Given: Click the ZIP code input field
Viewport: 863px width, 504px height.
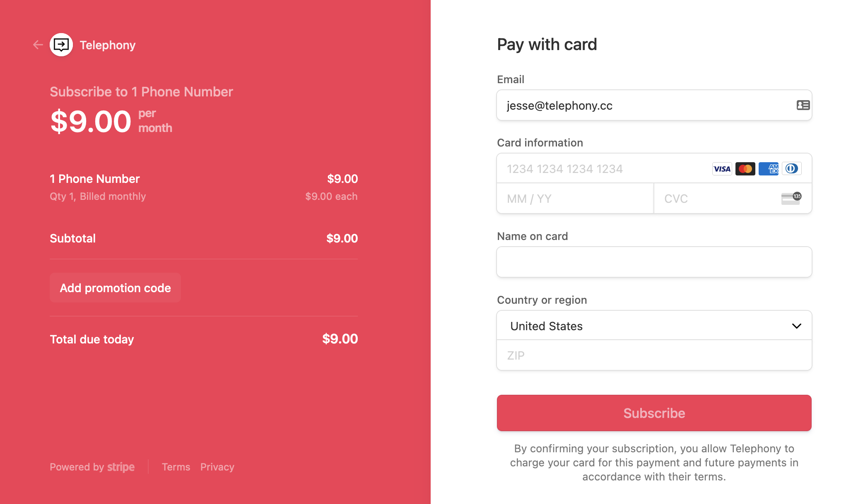Looking at the screenshot, I should (654, 355).
